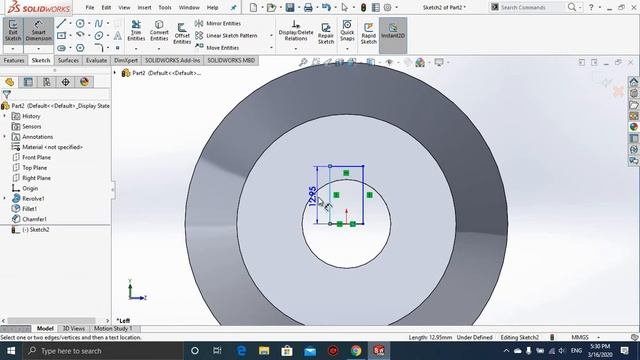Switch to the Features tab
This screenshot has width=640, height=360.
(x=14, y=60)
